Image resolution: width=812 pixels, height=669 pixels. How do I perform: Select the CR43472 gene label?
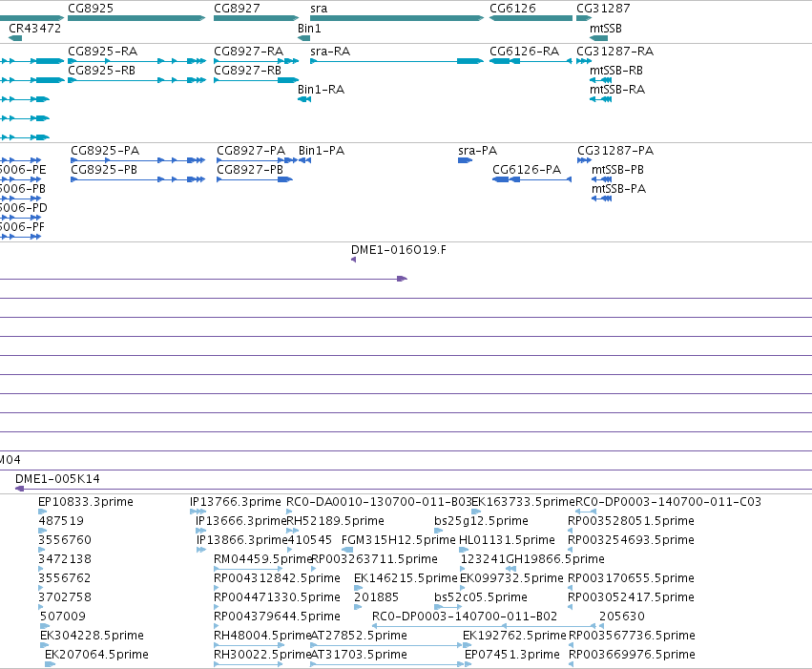(34, 29)
